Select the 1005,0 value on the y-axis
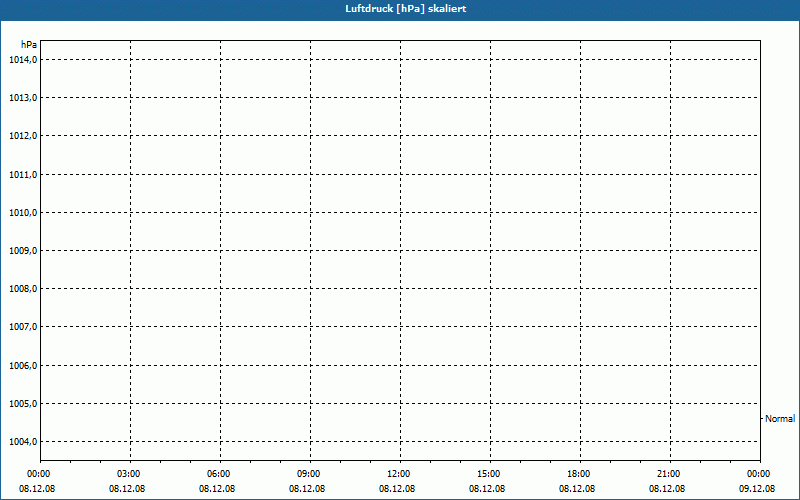The image size is (800, 500). click(22, 404)
